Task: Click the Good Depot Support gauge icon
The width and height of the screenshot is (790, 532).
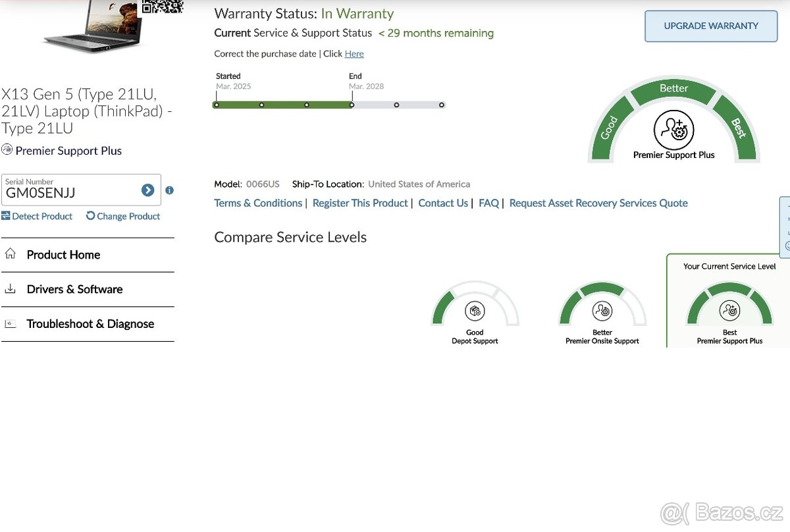Action: (x=475, y=311)
